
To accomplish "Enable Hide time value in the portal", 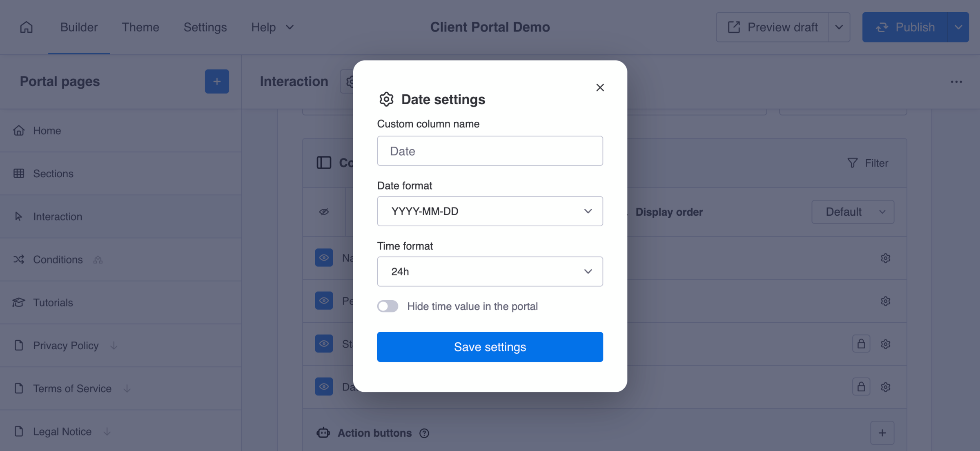I will pos(388,306).
